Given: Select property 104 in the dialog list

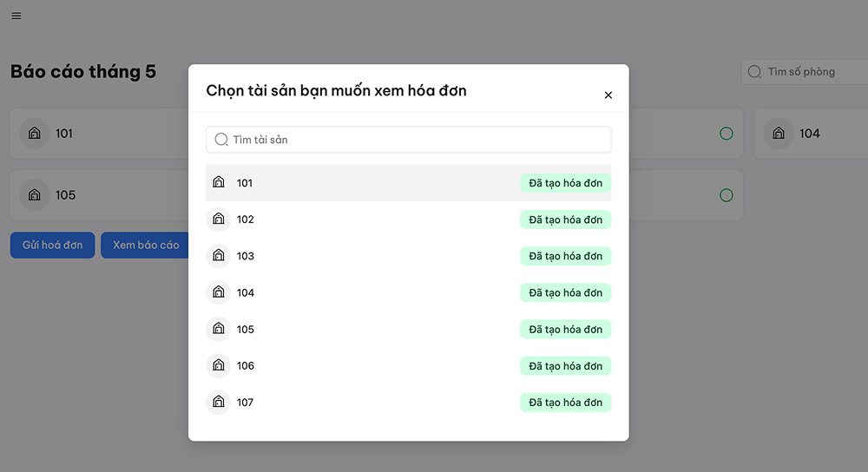Looking at the screenshot, I should click(409, 292).
